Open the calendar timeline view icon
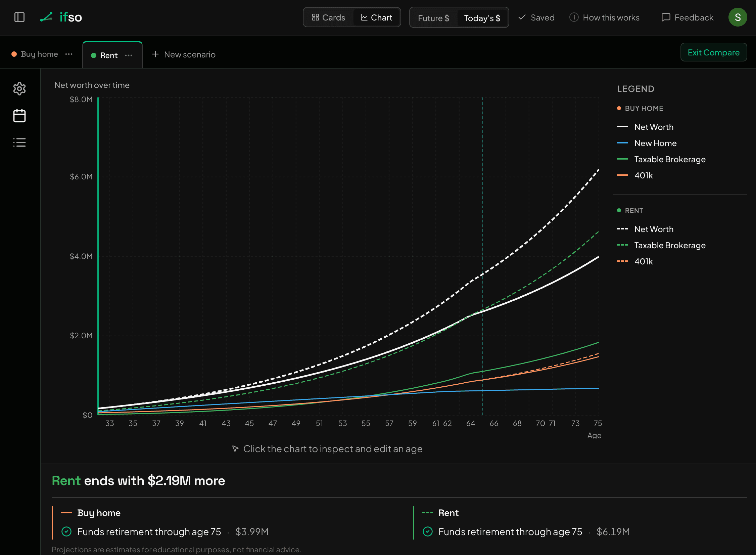The width and height of the screenshot is (756, 555). point(19,116)
